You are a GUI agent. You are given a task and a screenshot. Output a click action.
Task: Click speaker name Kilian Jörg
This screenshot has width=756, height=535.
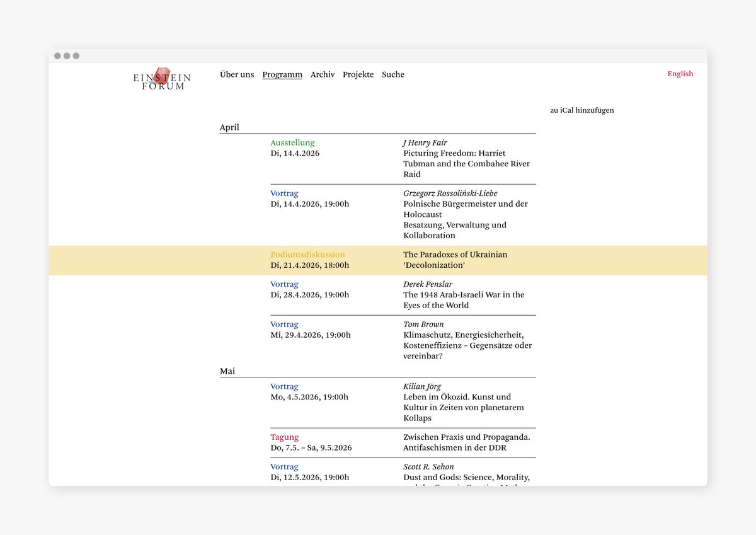pyautogui.click(x=422, y=386)
